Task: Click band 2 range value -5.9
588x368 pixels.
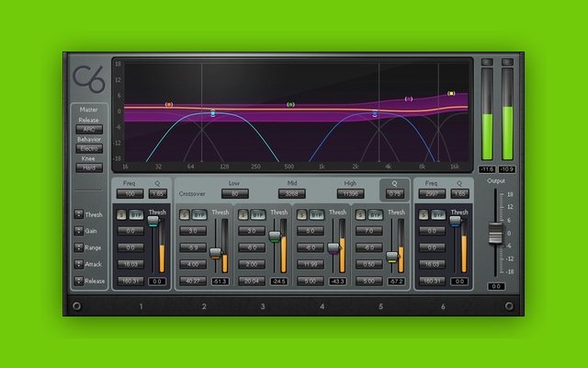Action: (193, 247)
